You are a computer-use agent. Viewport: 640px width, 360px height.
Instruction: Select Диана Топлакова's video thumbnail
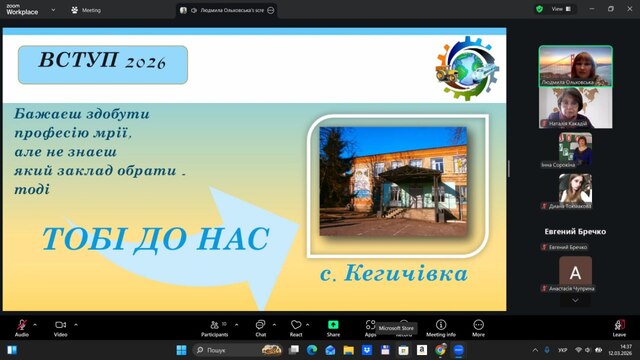(576, 189)
